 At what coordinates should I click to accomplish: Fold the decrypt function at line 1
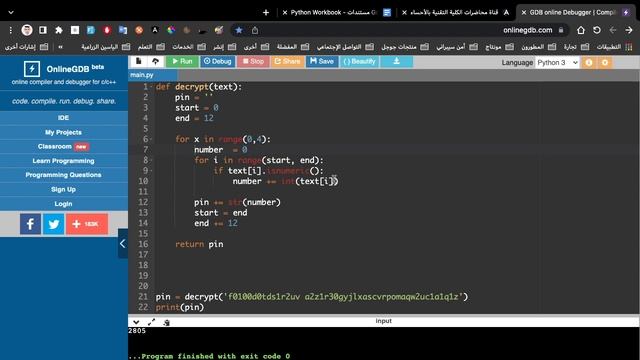point(151,87)
